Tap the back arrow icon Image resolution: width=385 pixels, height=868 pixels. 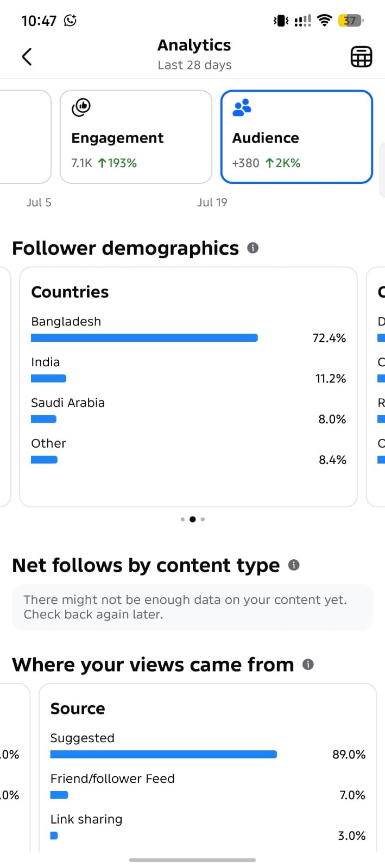(27, 56)
